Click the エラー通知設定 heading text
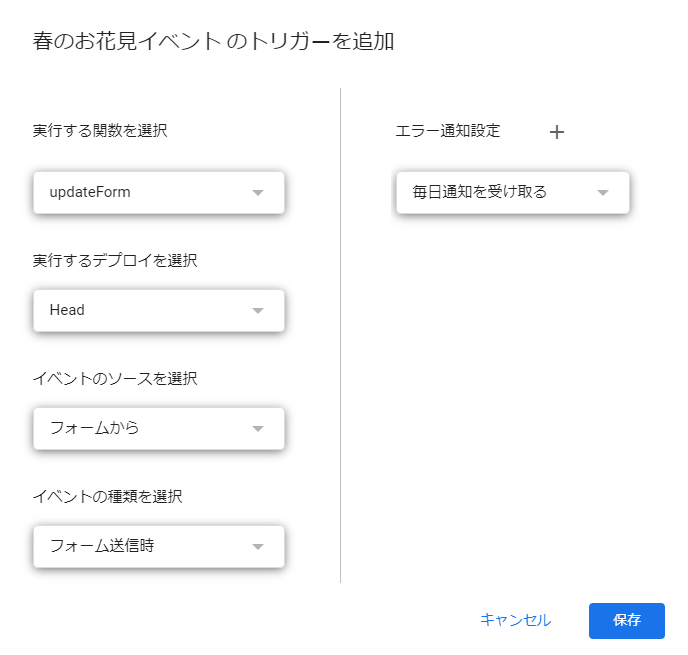The width and height of the screenshot is (688, 655). (448, 131)
